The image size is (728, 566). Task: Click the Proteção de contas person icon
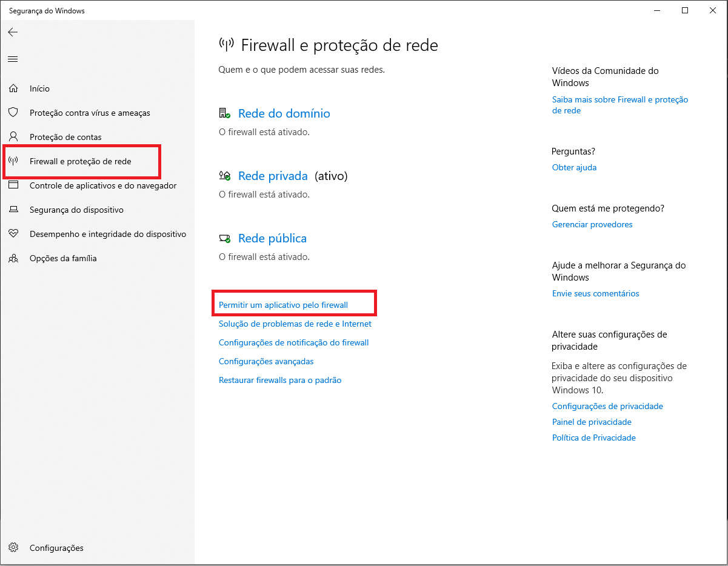coord(13,137)
